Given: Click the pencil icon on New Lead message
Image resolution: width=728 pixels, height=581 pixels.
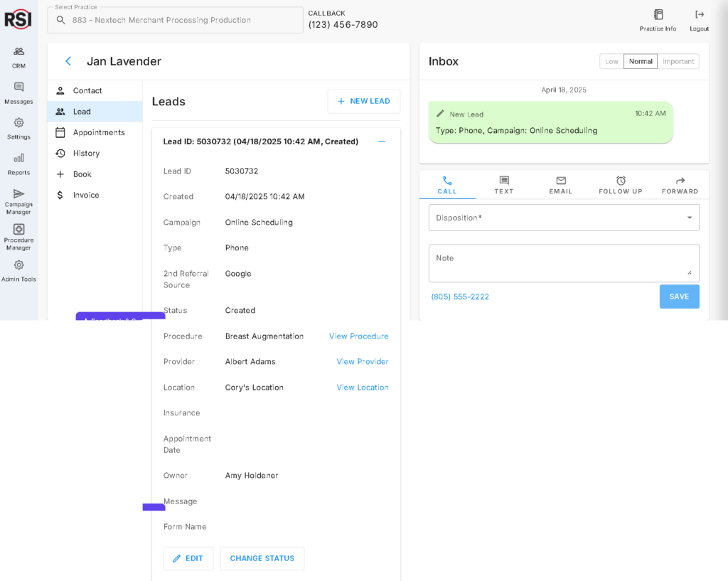Looking at the screenshot, I should tap(440, 114).
